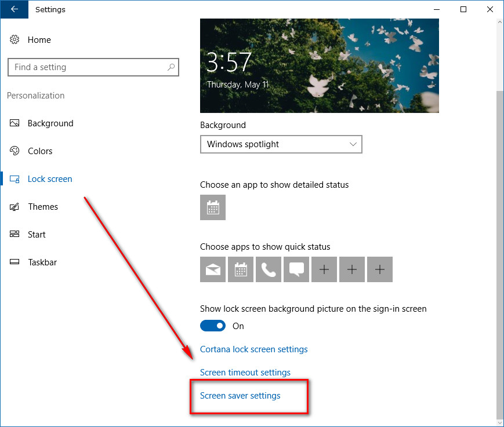Add an app using the first plus slot
The image size is (504, 427).
(324, 269)
